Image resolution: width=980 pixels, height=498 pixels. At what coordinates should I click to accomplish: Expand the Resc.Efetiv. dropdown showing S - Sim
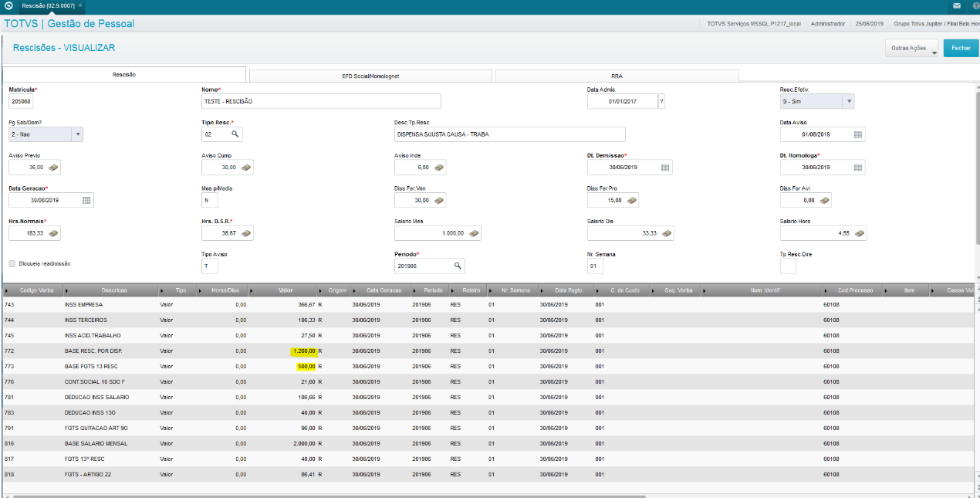[x=848, y=101]
